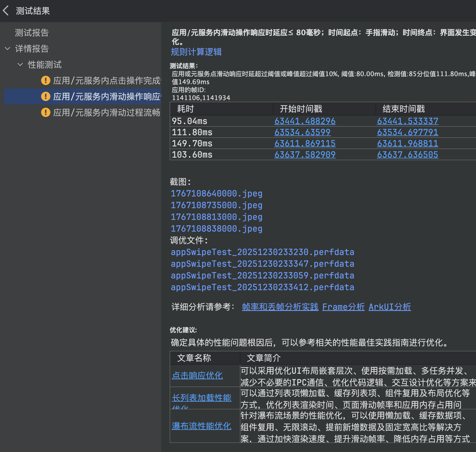Open screenshot 1767108640000.jpeg

click(x=216, y=194)
